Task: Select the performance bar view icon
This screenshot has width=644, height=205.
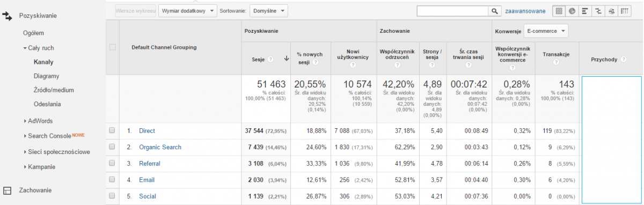Action: (x=585, y=11)
